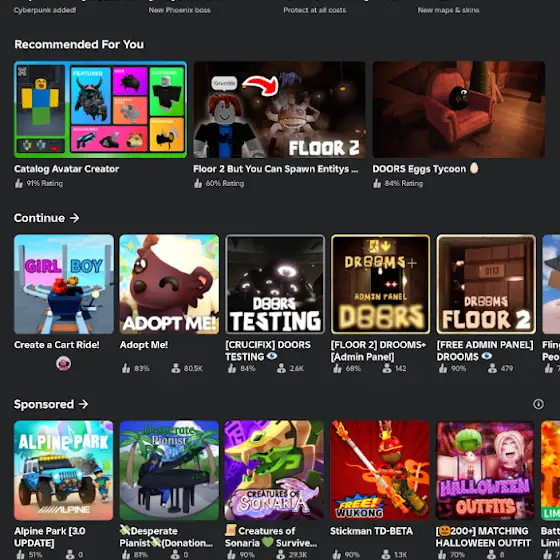Viewport: 560px width, 560px height.
Task: Click the player count icon under Desperate Pianist
Action: click(x=175, y=554)
